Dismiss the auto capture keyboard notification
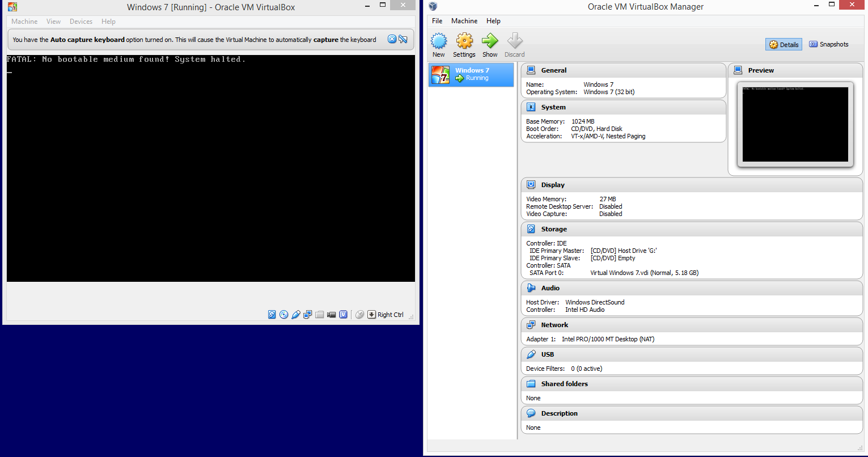Viewport: 868px width, 457px height. pyautogui.click(x=392, y=39)
